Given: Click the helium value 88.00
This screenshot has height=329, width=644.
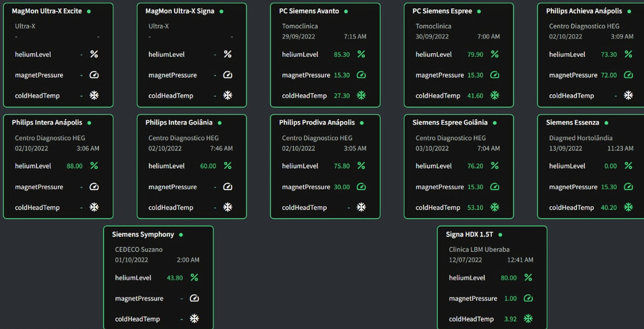Looking at the screenshot, I should tap(75, 166).
